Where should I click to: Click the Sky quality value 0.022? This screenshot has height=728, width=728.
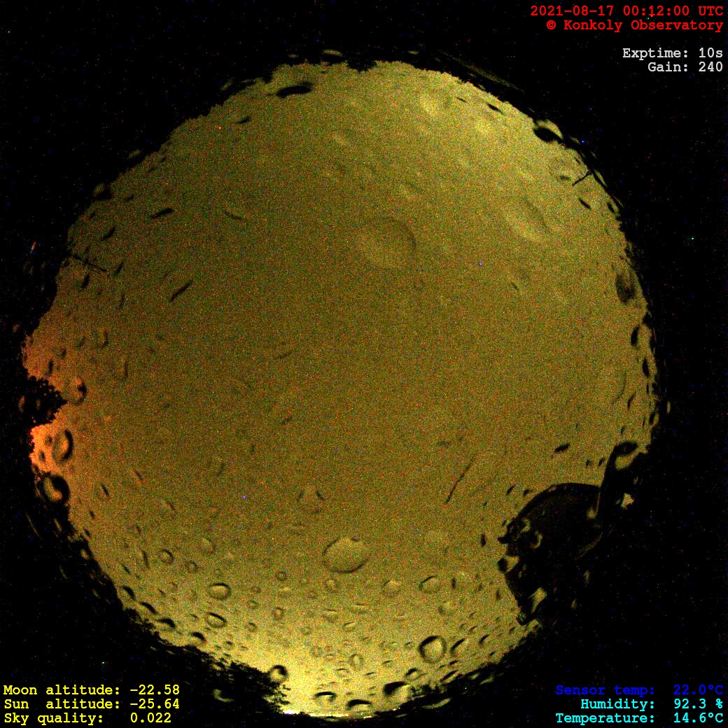click(x=150, y=718)
